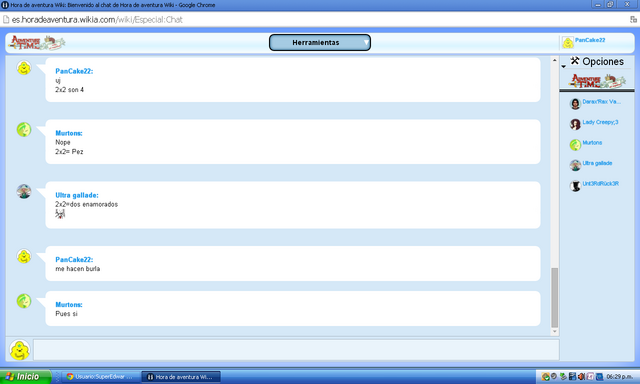Click the green-arrow safely remove hardware tray icon
This screenshot has height=384, width=640.
[x=563, y=377]
